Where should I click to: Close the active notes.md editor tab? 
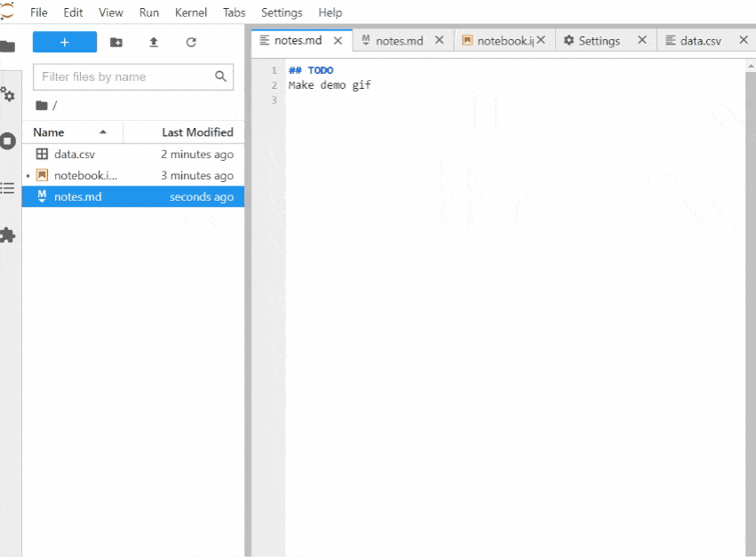pyautogui.click(x=338, y=41)
